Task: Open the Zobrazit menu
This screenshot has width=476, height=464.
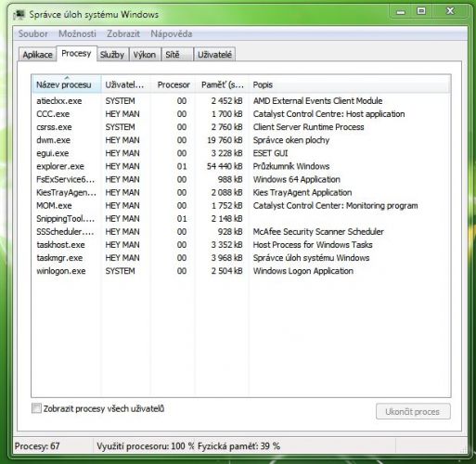Action: [x=123, y=33]
